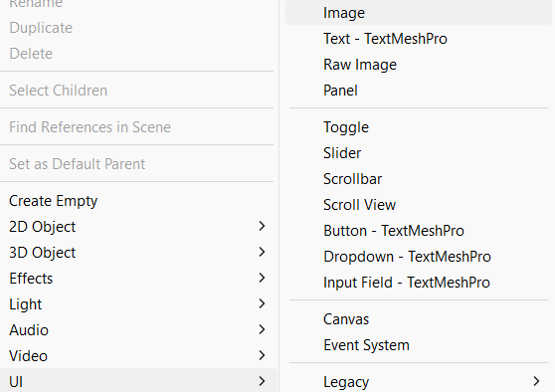Create Dropdown - TextMeshPro
This screenshot has width=555, height=392.
pos(419,257)
